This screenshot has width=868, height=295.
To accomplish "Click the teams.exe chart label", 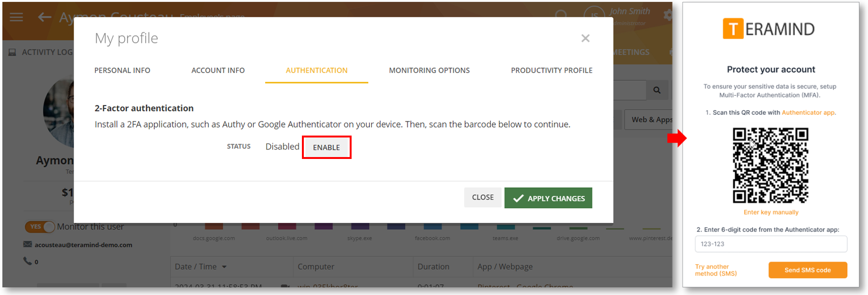I will [505, 238].
